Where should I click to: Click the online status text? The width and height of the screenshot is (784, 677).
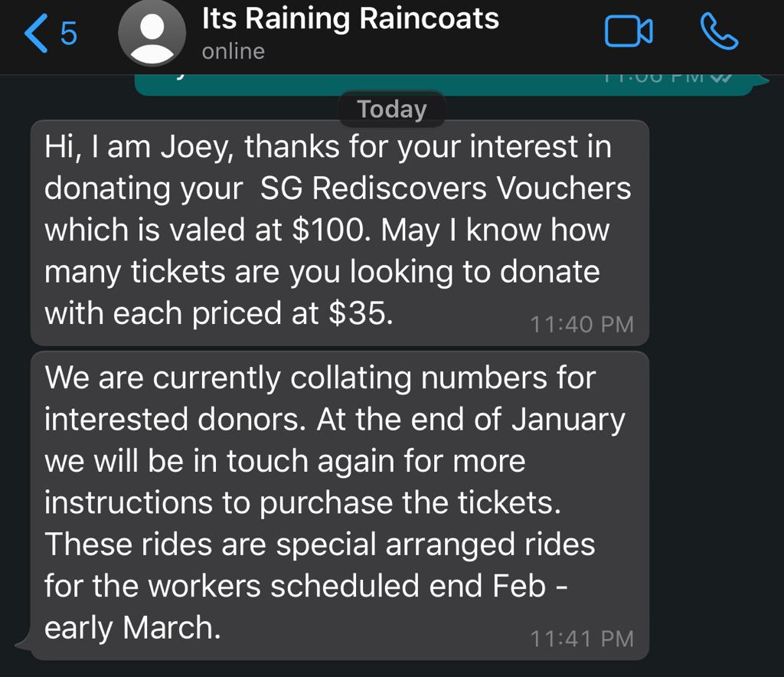click(233, 52)
